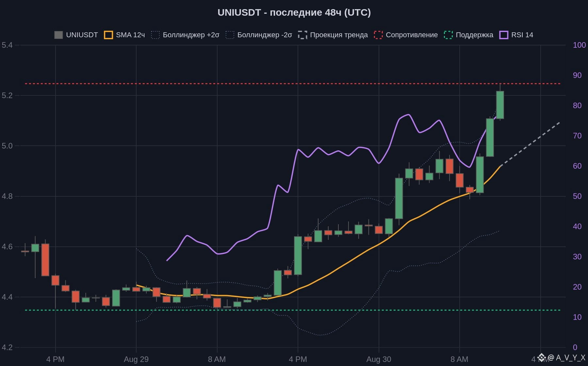The width and height of the screenshot is (588, 366).
Task: Click the RSI axis label 40
Action: click(x=577, y=226)
